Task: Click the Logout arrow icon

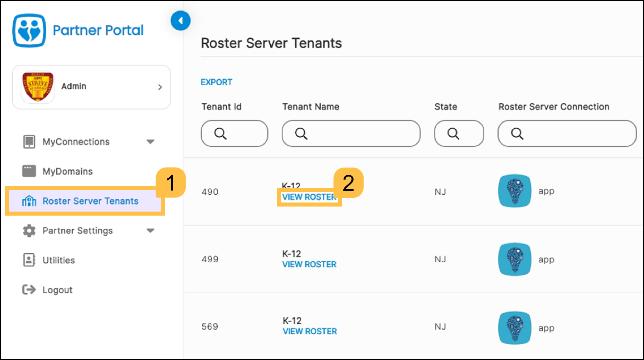Action: click(29, 289)
